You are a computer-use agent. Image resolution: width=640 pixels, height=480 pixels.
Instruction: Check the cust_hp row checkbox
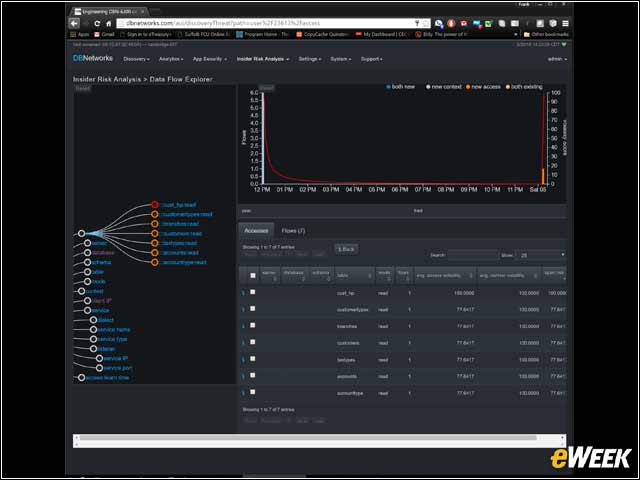[253, 292]
